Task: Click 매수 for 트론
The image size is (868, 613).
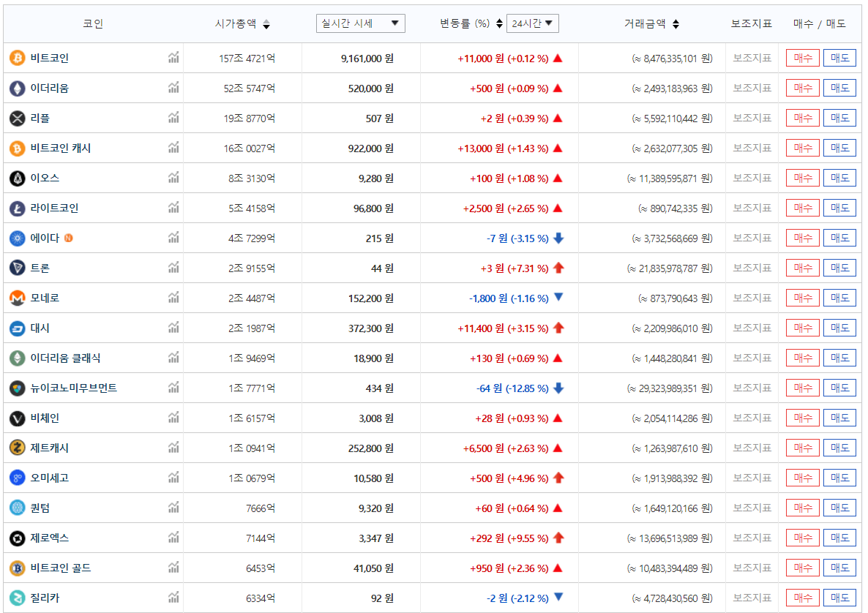Action: (x=802, y=267)
